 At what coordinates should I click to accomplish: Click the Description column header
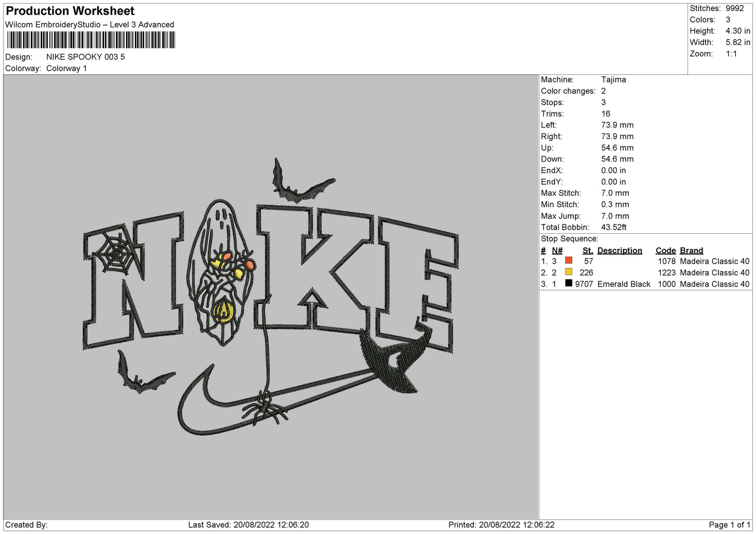(619, 251)
